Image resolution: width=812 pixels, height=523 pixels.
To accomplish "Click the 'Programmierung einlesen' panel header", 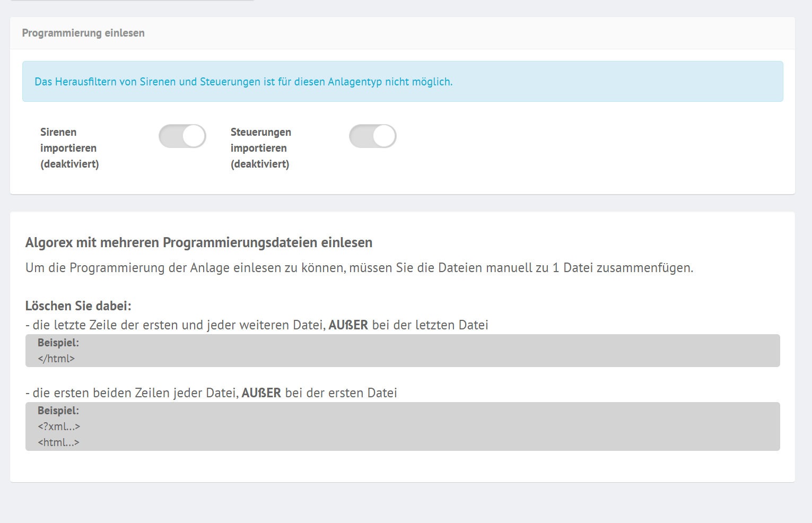I will (x=403, y=33).
